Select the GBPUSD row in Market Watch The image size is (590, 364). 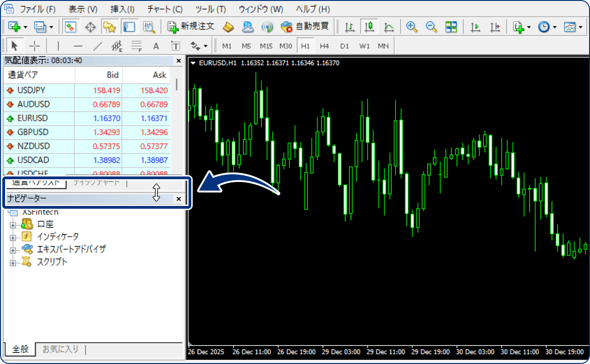(x=32, y=132)
